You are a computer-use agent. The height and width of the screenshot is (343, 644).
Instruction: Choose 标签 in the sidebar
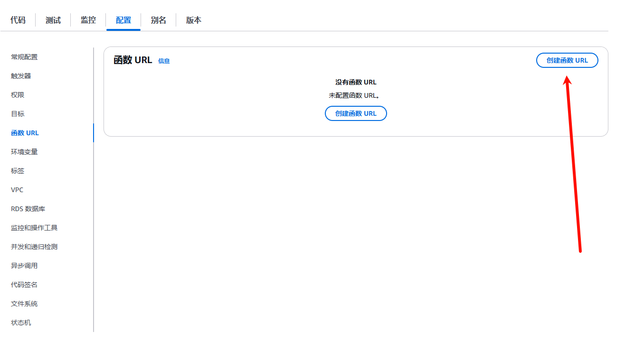click(x=18, y=171)
